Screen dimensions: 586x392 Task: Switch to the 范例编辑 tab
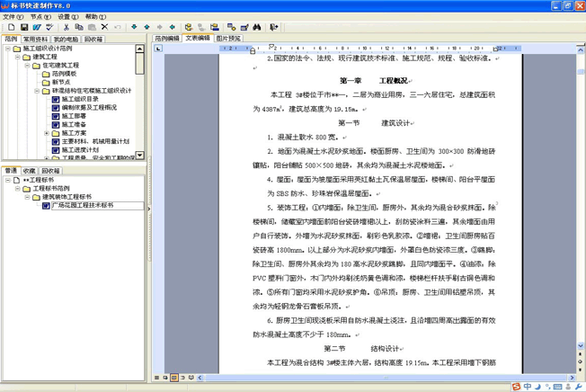coord(167,39)
